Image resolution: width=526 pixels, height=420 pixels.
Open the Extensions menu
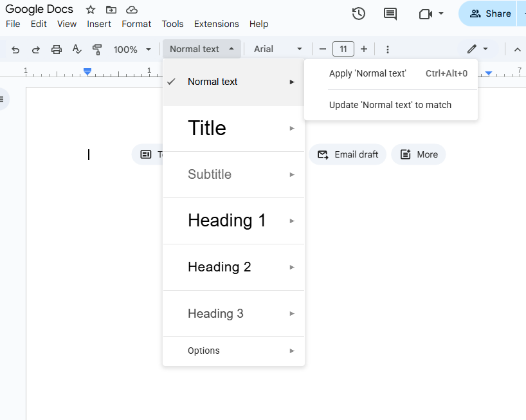(216, 24)
